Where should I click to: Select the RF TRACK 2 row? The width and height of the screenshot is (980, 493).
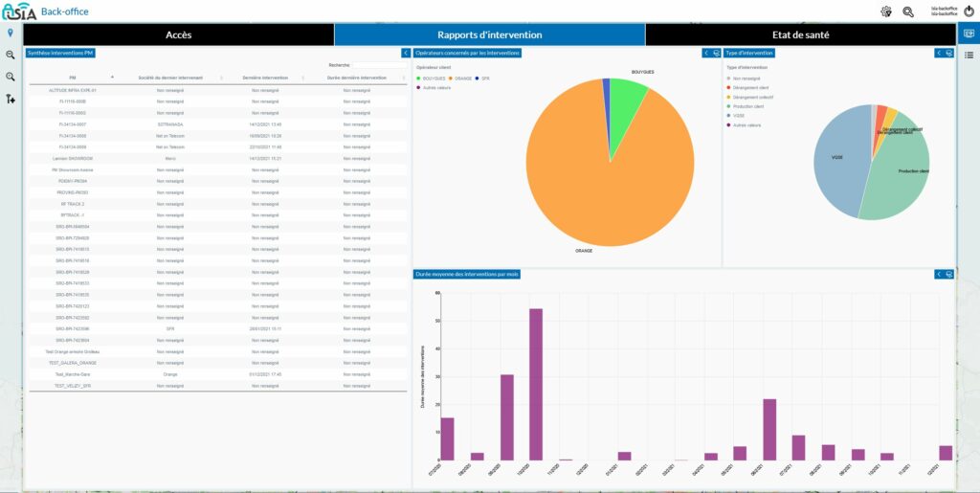coord(218,204)
